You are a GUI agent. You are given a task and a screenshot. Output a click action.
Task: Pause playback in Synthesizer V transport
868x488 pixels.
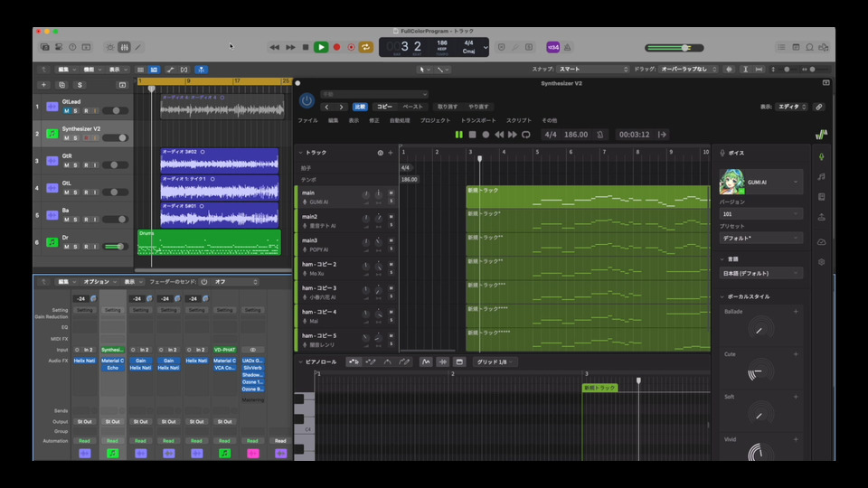(x=458, y=135)
